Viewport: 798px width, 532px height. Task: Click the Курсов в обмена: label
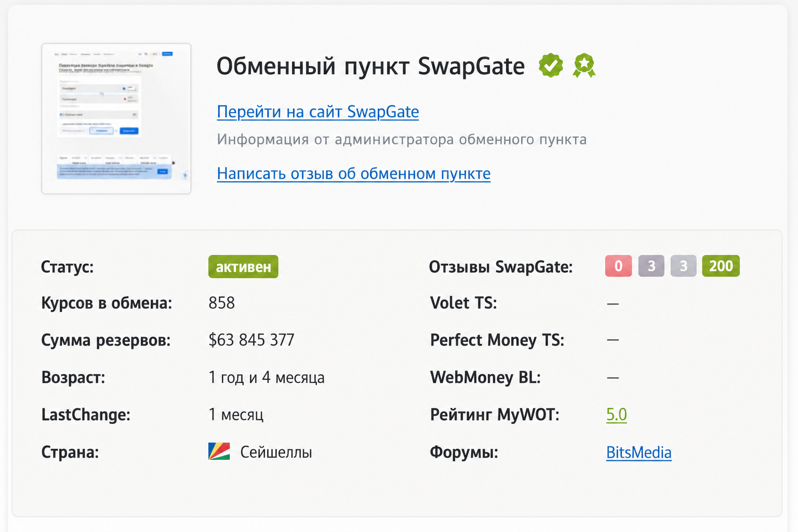click(x=107, y=303)
